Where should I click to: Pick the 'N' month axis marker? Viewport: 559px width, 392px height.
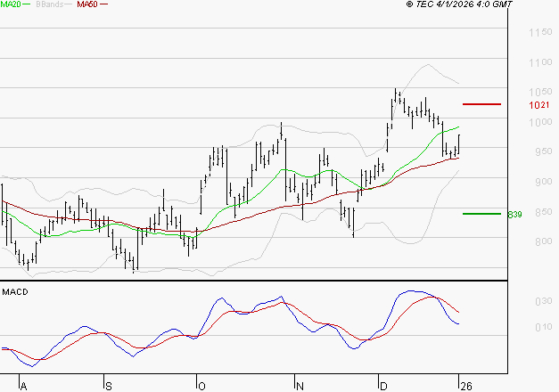pyautogui.click(x=300, y=386)
